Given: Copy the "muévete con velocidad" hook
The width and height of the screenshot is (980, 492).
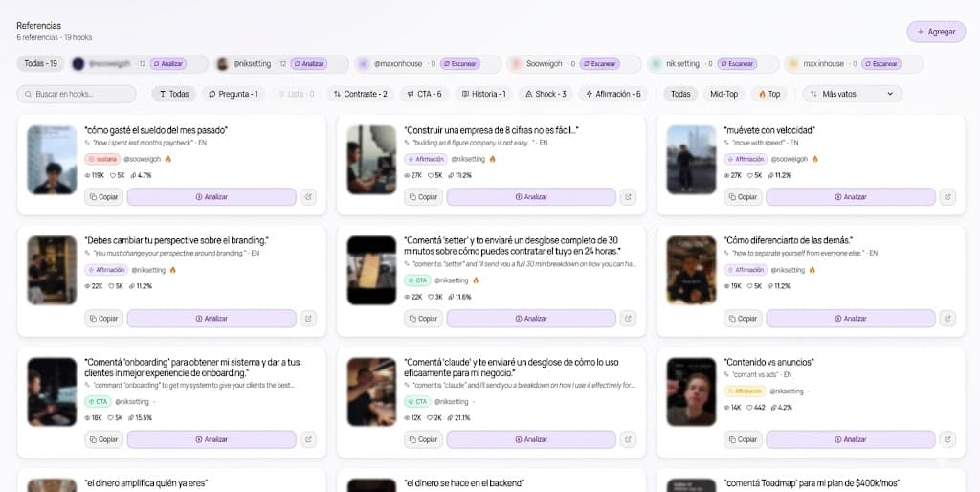Looking at the screenshot, I should (743, 197).
